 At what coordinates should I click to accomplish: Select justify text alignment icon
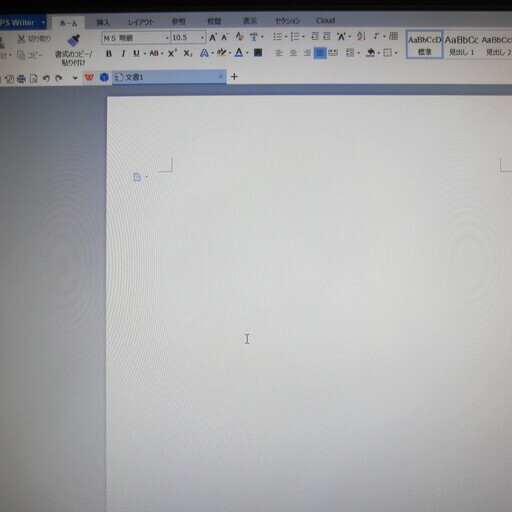[x=320, y=53]
